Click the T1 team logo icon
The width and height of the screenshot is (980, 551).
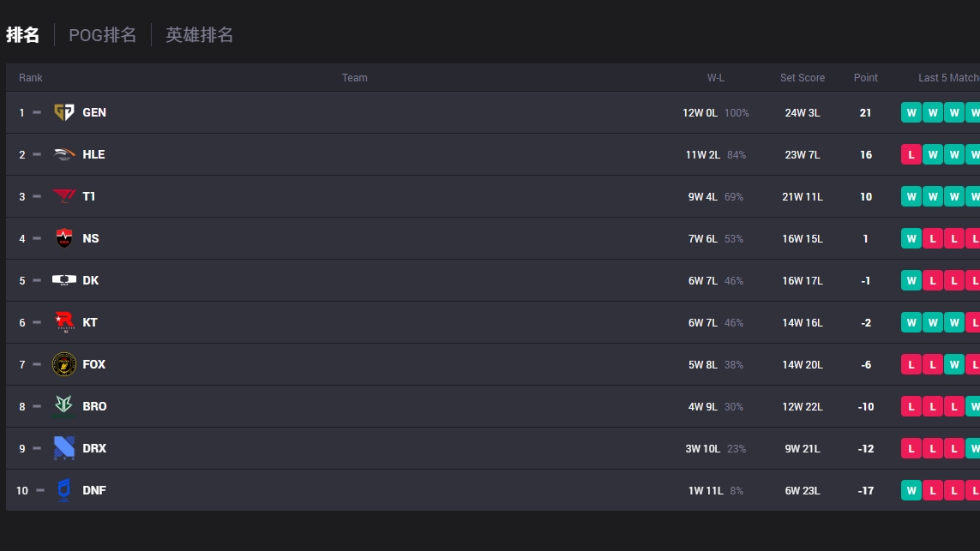[63, 196]
